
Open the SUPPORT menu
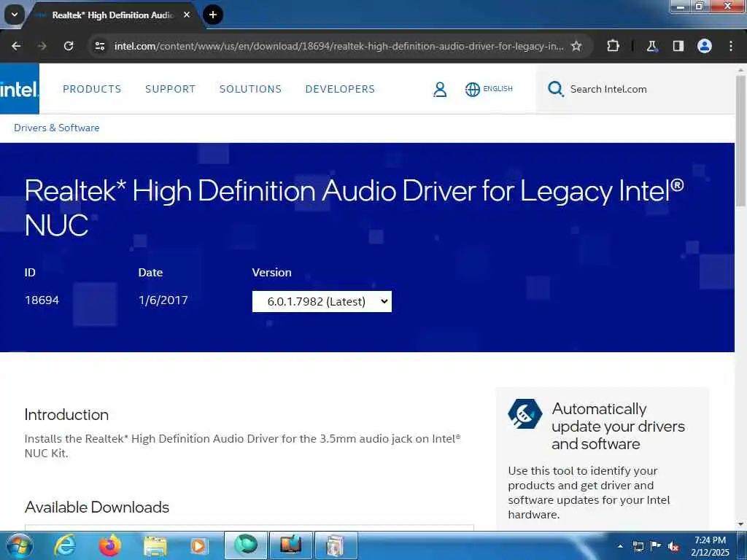click(x=170, y=89)
